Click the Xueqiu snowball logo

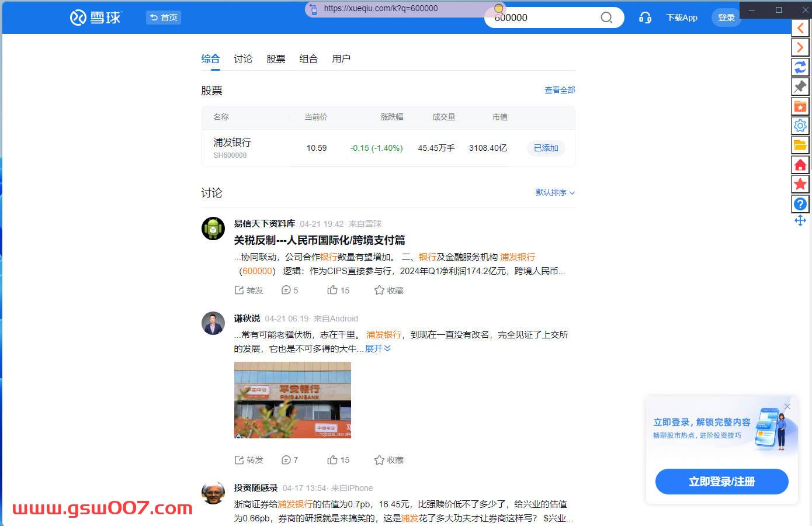(95, 18)
